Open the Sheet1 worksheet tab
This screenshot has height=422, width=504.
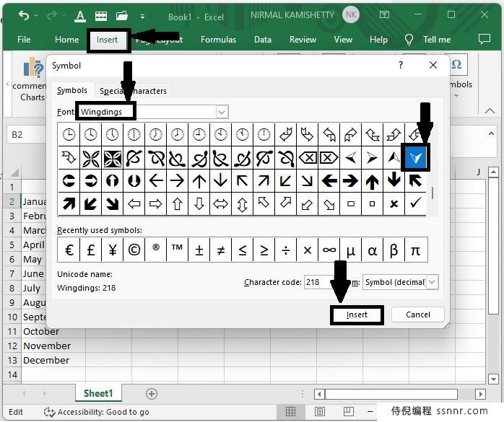(98, 393)
